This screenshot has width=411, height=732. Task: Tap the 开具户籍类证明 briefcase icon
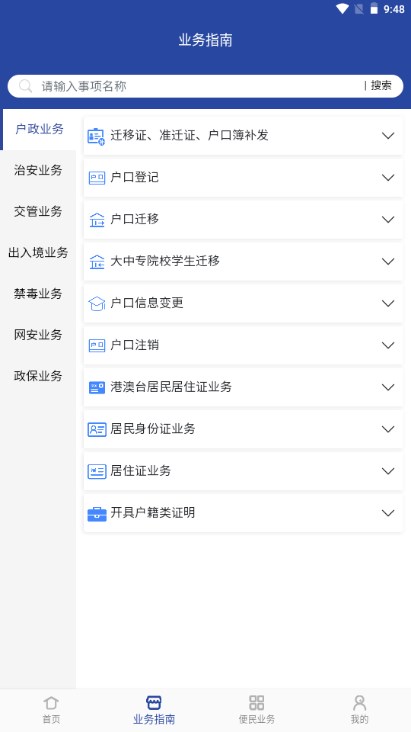click(x=97, y=514)
